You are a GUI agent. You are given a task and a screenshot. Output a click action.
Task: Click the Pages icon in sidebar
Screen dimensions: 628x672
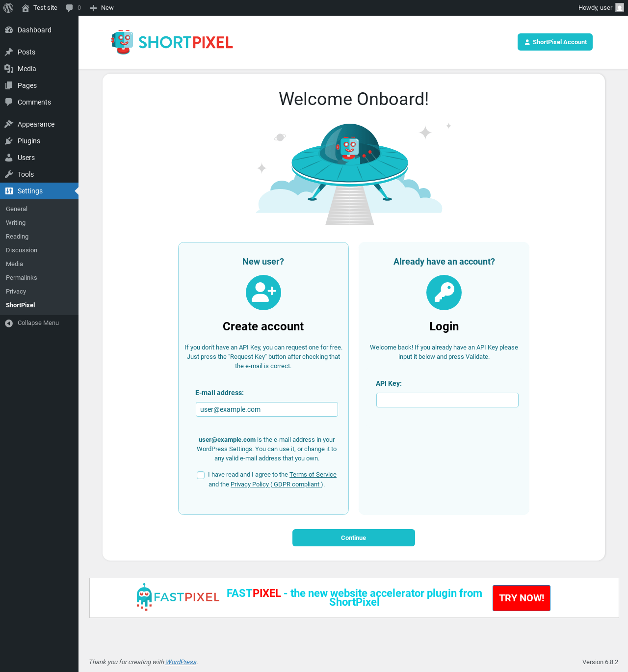click(x=9, y=85)
